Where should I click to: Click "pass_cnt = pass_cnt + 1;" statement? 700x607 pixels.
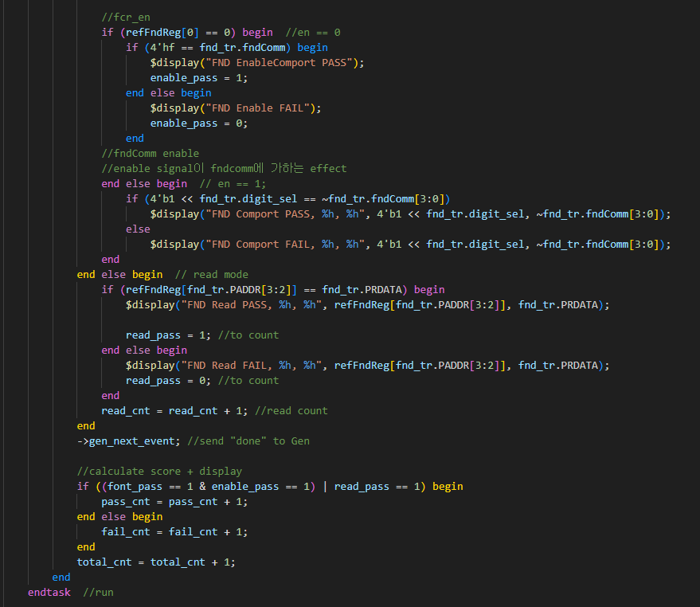click(x=174, y=502)
